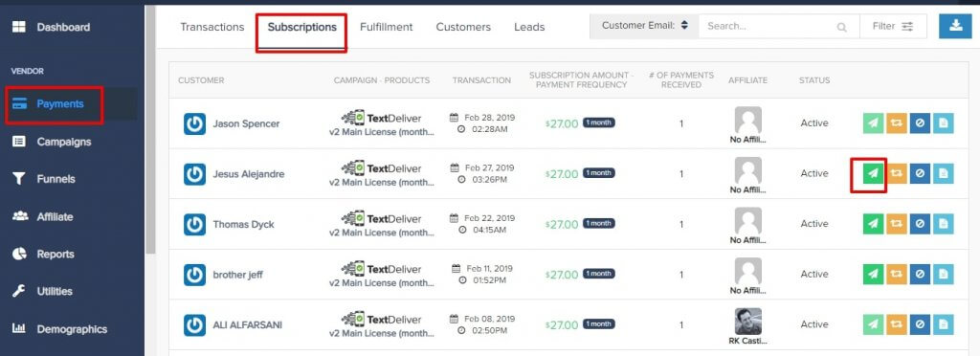
Task: Click green send icon for brother jeff
Action: tap(874, 275)
